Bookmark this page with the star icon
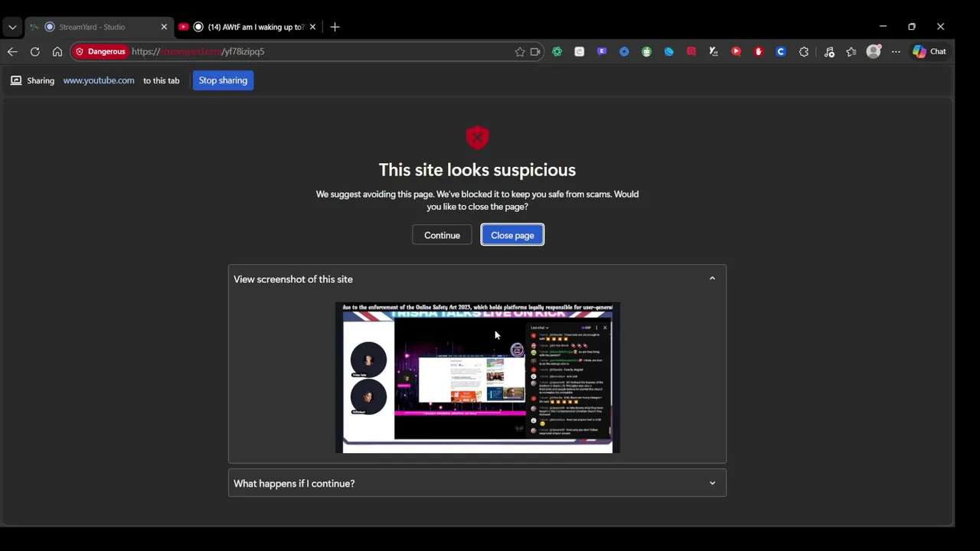 click(x=520, y=51)
